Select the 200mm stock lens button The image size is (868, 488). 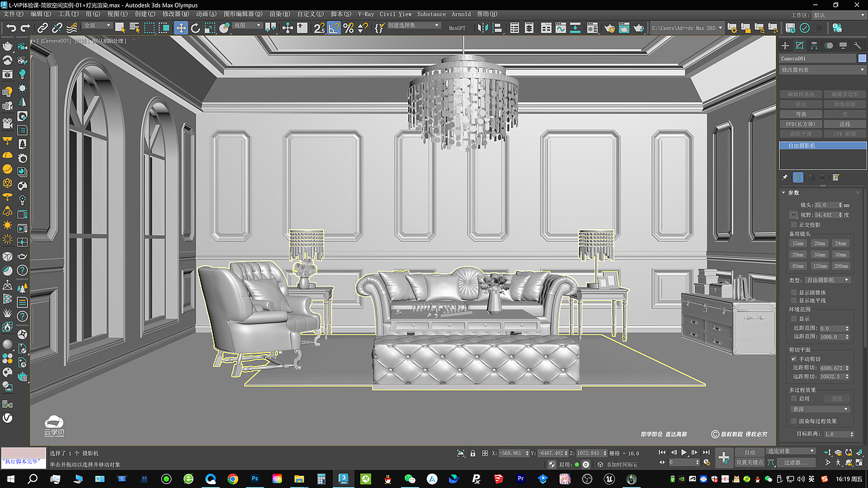pos(841,266)
